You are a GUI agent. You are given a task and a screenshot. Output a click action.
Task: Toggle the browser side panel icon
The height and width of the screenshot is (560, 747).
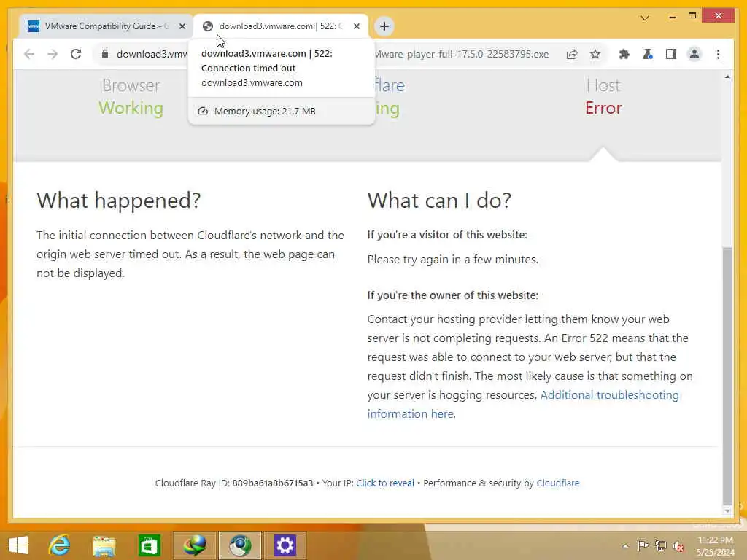tap(671, 54)
